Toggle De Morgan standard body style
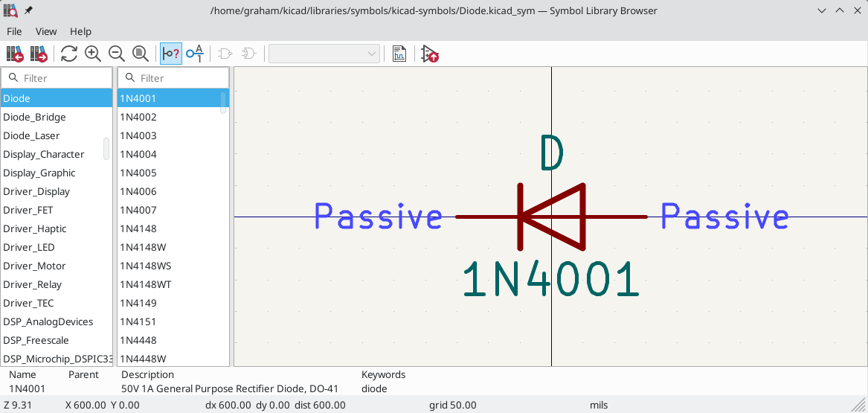Viewport: 868px width, 413px height. coord(224,54)
